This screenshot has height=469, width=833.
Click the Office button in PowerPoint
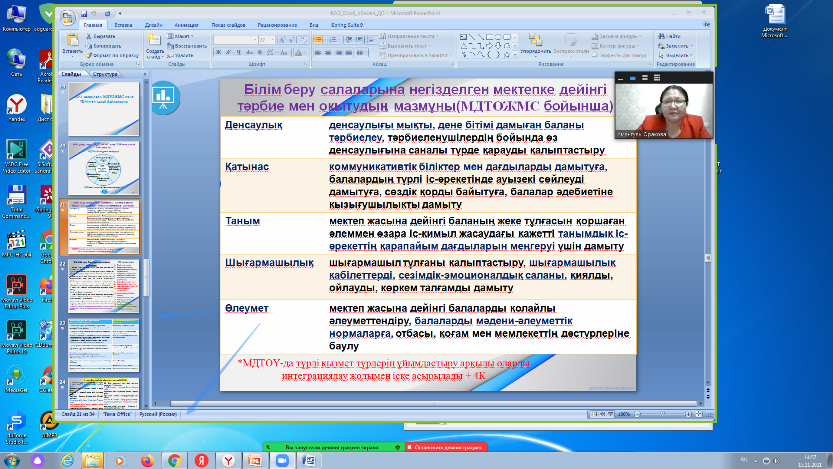[68, 19]
